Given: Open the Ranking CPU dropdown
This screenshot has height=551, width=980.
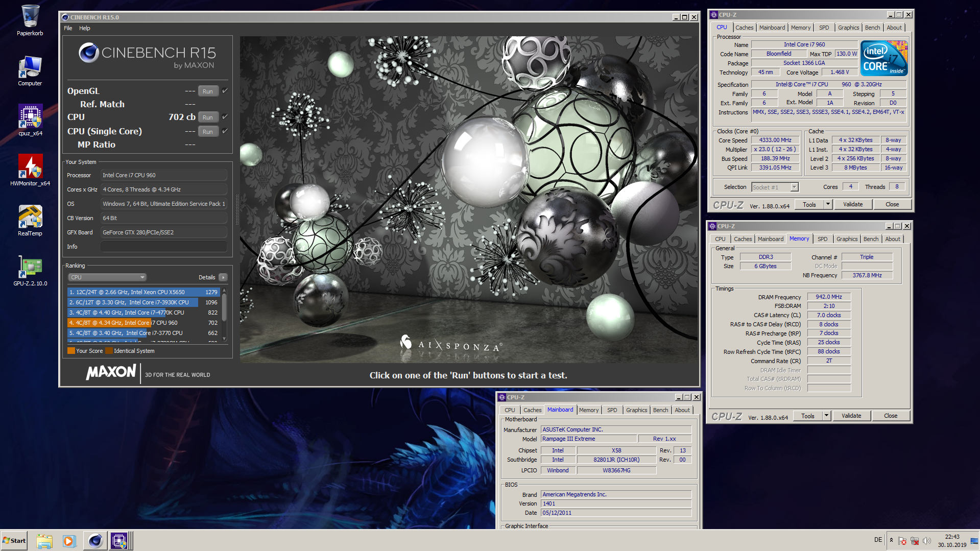Looking at the screenshot, I should click(x=107, y=277).
